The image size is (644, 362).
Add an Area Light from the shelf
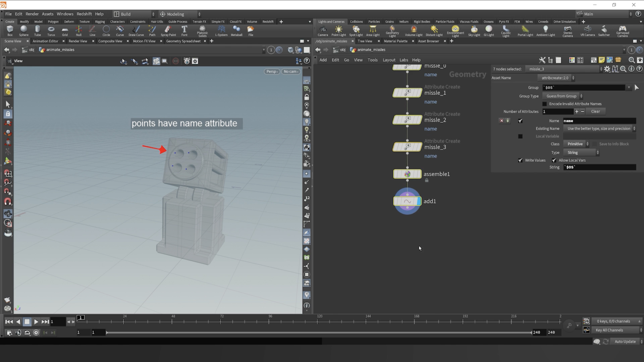point(373,31)
